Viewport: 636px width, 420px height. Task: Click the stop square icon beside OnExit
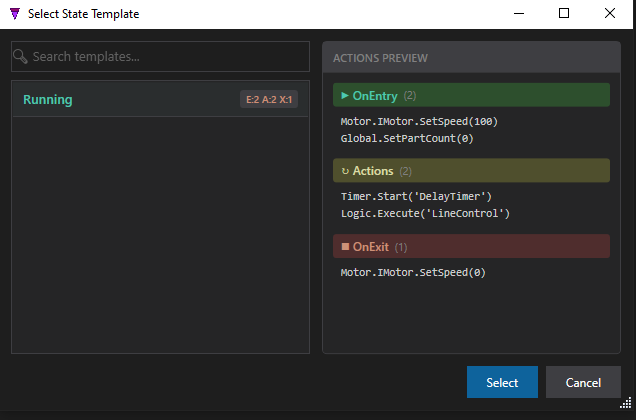[x=345, y=246]
